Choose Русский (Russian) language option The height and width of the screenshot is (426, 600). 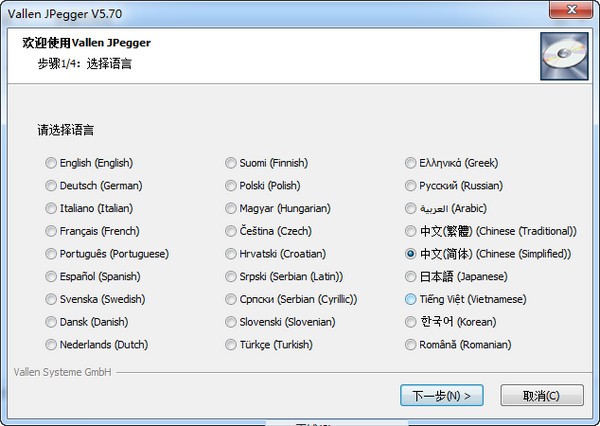coord(411,186)
